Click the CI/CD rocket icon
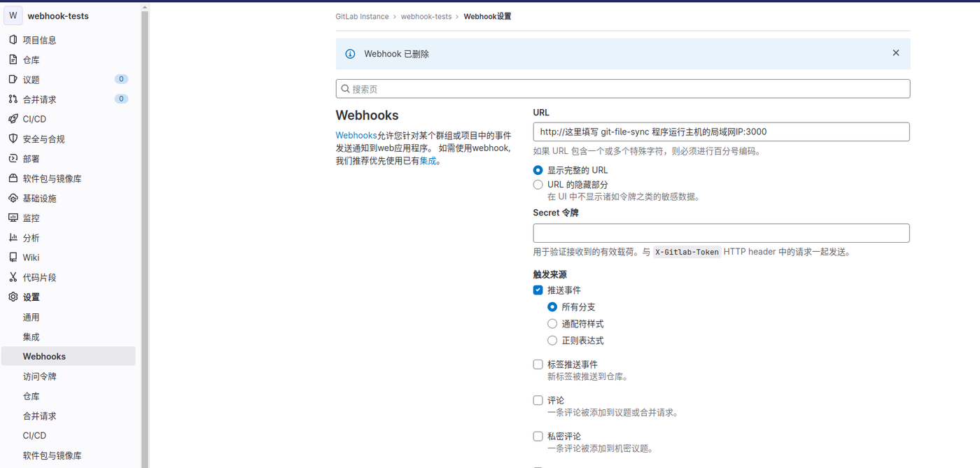The width and height of the screenshot is (980, 468). [x=13, y=119]
